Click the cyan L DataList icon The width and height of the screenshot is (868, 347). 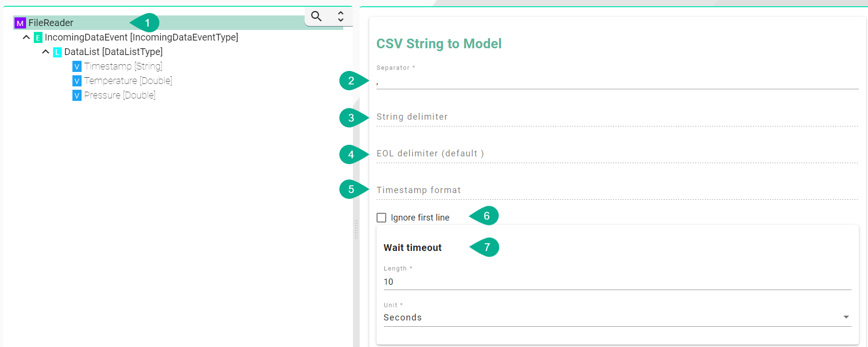[57, 52]
